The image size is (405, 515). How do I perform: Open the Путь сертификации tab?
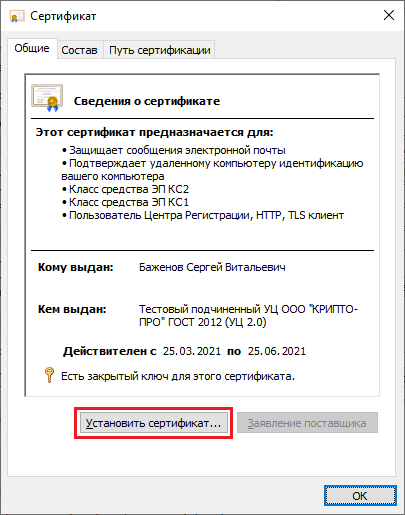(160, 50)
